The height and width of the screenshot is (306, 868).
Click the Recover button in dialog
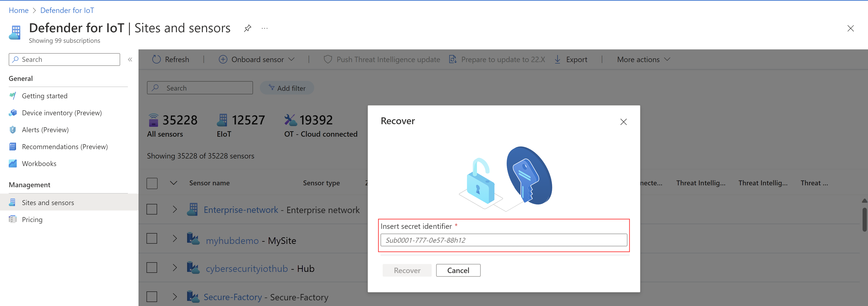click(x=407, y=270)
